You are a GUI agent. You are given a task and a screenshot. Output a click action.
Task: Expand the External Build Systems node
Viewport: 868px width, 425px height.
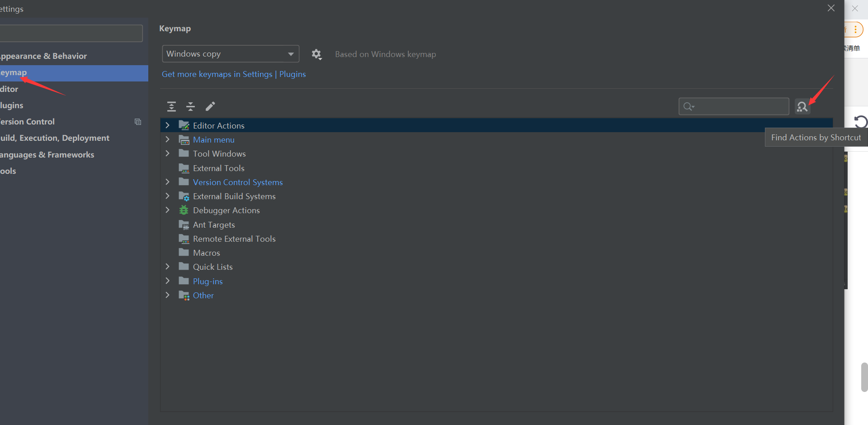(167, 196)
